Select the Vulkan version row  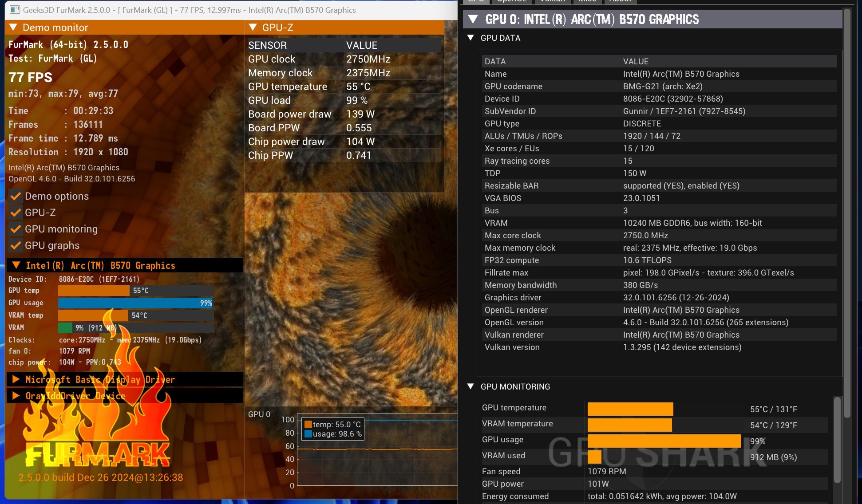click(659, 347)
